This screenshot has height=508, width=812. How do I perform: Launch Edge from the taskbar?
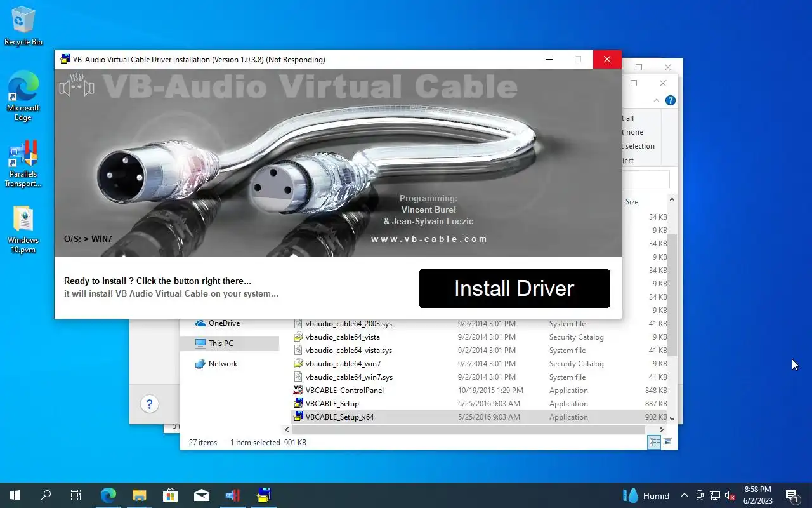pyautogui.click(x=108, y=495)
